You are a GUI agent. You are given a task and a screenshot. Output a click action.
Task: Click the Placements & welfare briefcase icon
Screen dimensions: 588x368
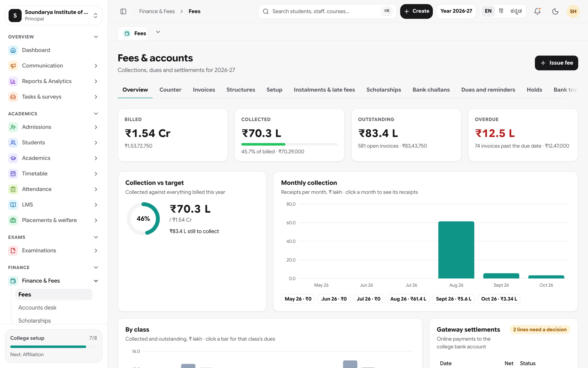pyautogui.click(x=13, y=220)
